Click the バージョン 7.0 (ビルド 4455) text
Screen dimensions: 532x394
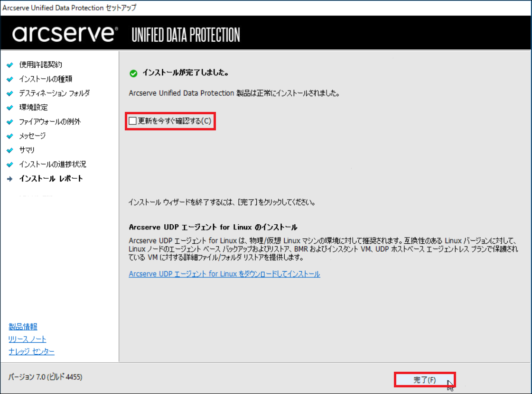[x=45, y=377]
